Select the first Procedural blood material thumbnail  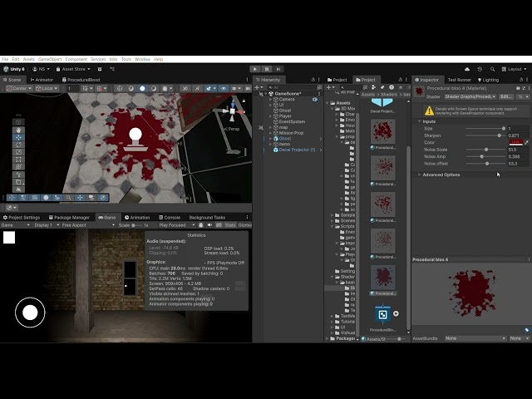382,131
